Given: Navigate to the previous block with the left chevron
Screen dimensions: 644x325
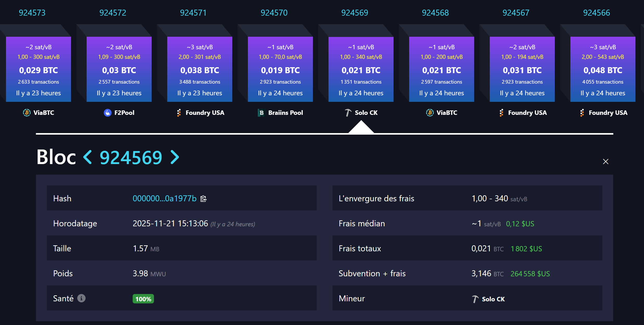Looking at the screenshot, I should [x=87, y=157].
